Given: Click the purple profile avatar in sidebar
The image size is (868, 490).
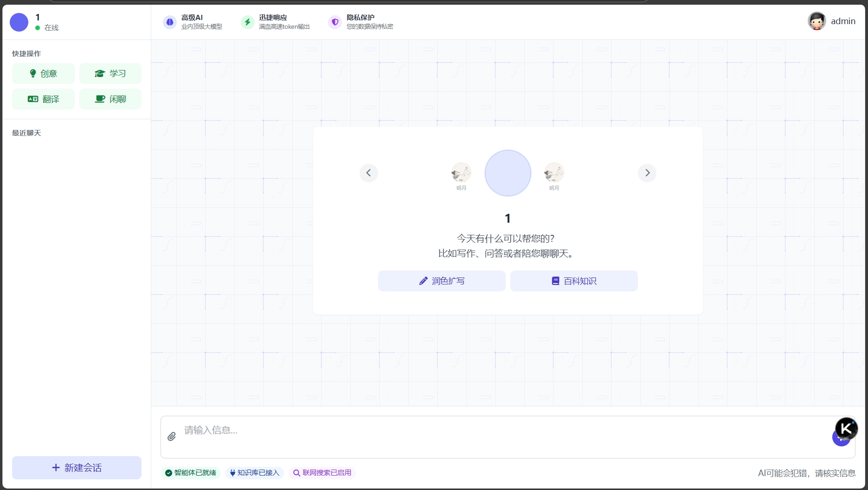Looking at the screenshot, I should 19,22.
